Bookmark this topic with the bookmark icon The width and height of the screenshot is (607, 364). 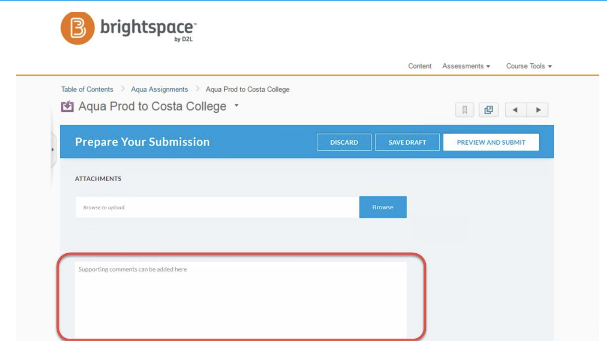[464, 110]
